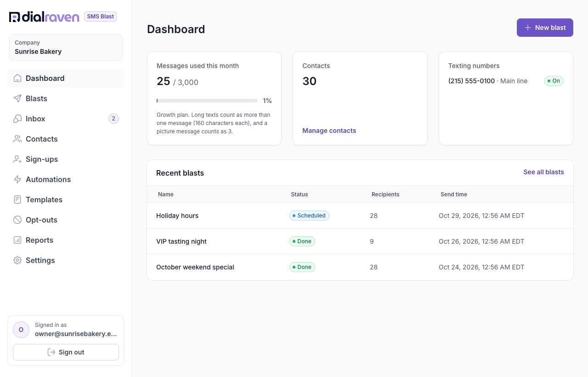The height and width of the screenshot is (377, 588).
Task: Click the sign-out arrow icon
Action: click(51, 352)
